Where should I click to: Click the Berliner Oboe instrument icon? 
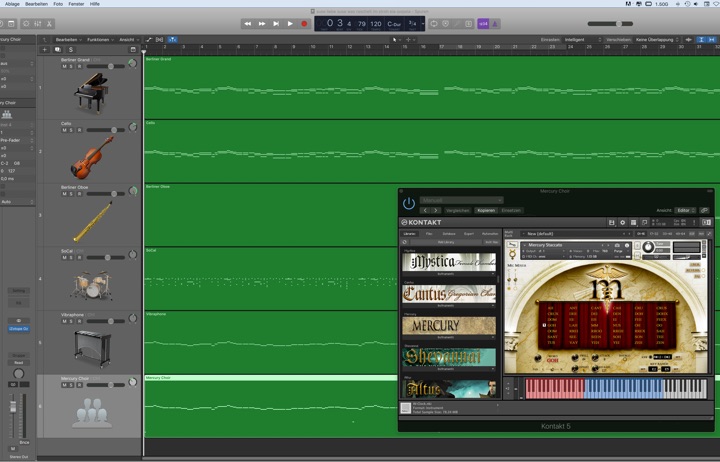[x=92, y=222]
